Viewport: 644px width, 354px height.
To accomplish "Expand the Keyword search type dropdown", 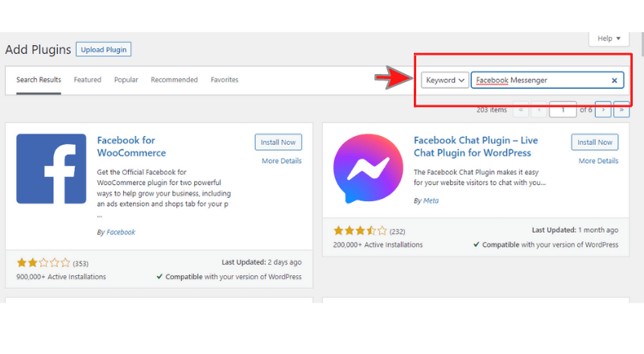I will 445,80.
